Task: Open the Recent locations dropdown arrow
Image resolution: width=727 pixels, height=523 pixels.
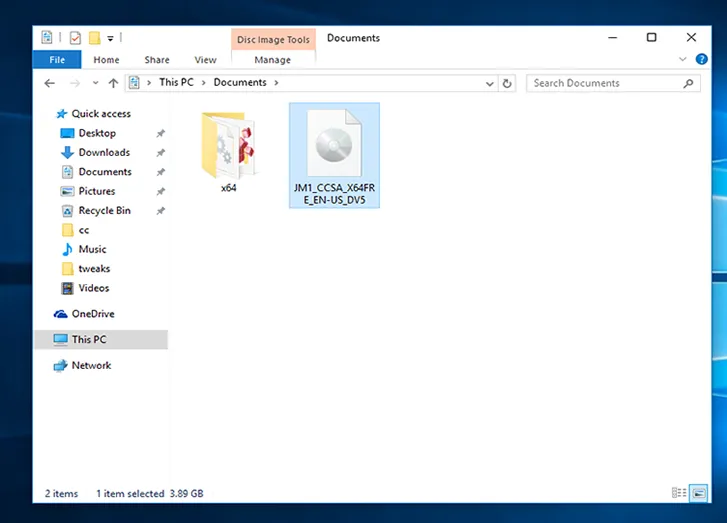Action: 95,83
